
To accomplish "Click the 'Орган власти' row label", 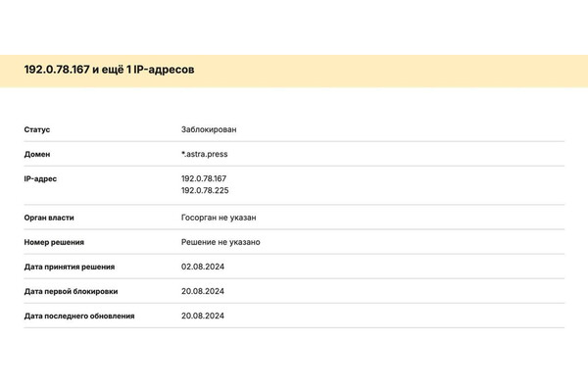I will point(49,218).
